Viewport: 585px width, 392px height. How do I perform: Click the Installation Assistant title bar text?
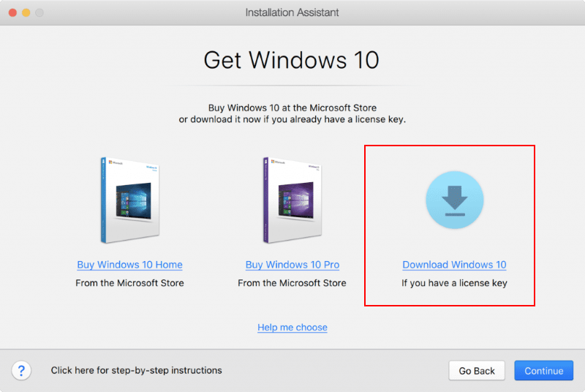(292, 12)
